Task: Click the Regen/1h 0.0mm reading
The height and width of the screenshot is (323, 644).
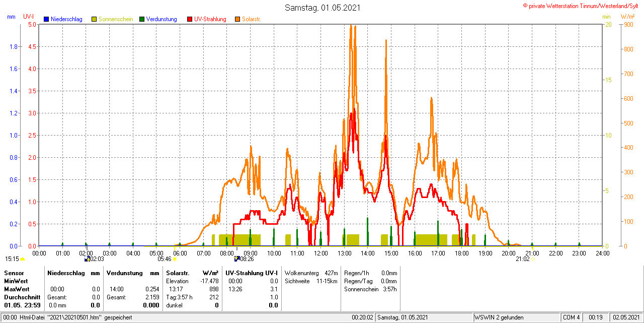Action: (371, 273)
